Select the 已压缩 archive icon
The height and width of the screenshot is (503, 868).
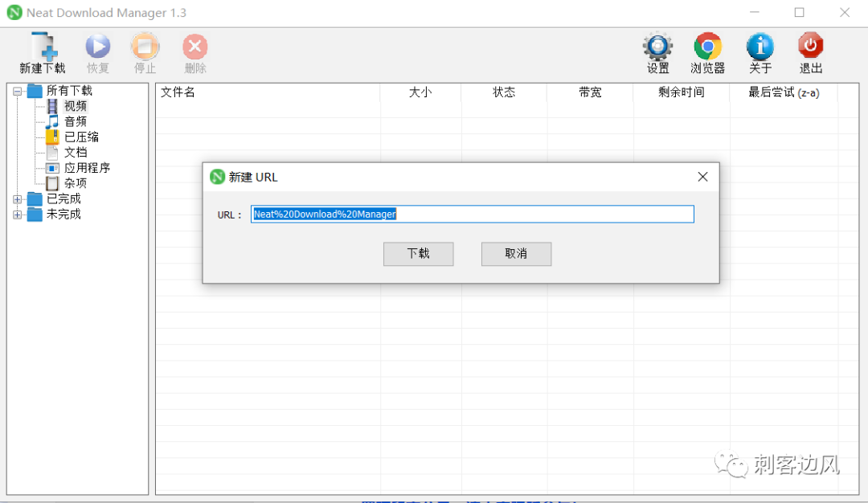[52, 137]
